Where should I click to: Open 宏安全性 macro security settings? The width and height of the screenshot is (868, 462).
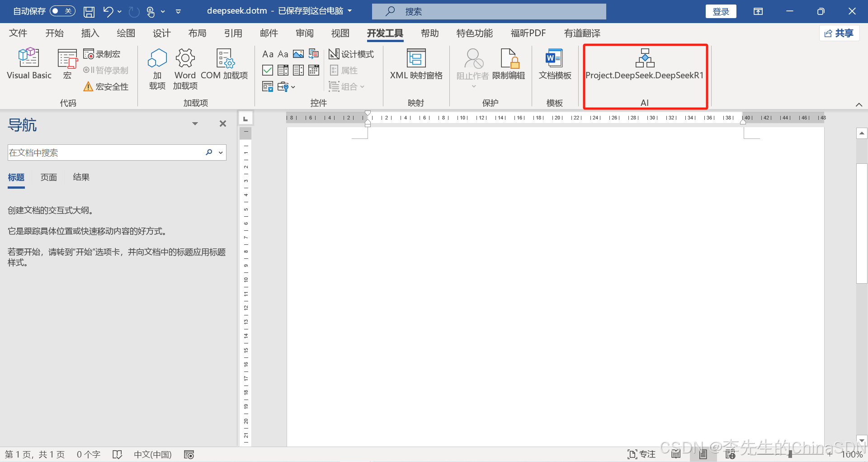point(106,86)
